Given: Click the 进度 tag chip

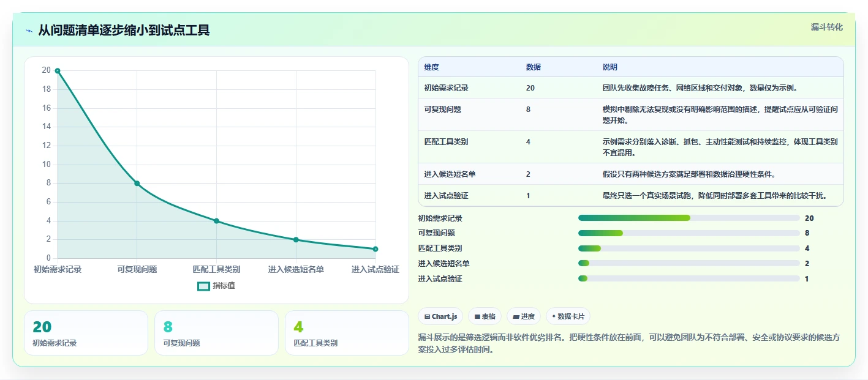Looking at the screenshot, I should (524, 316).
